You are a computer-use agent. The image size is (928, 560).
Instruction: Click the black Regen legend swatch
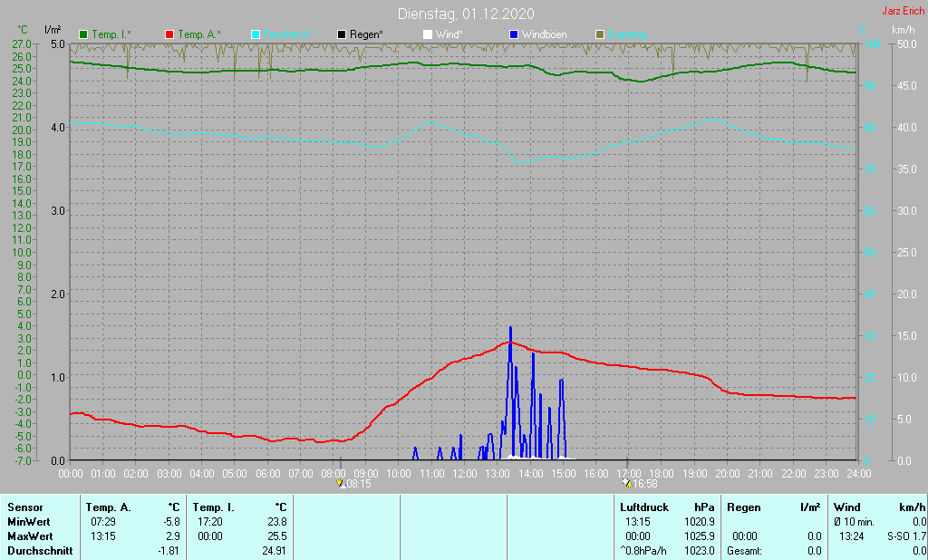point(342,35)
